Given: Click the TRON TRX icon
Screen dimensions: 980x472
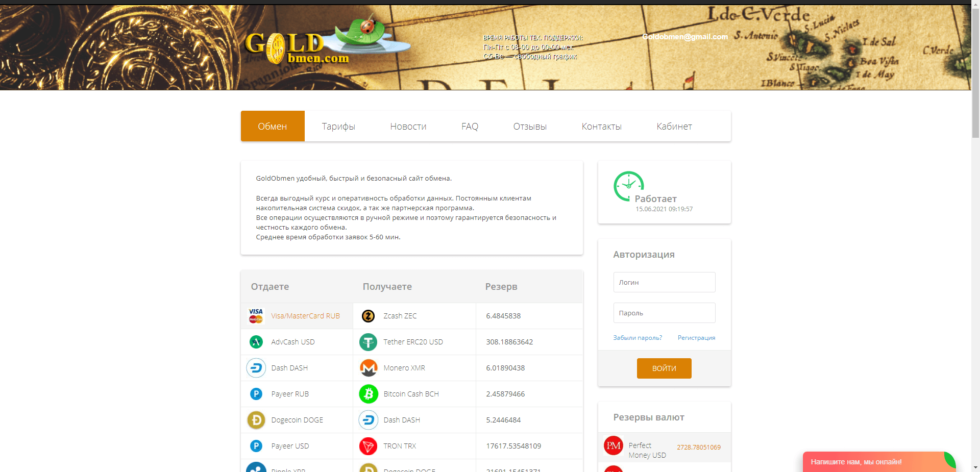Looking at the screenshot, I should [368, 446].
